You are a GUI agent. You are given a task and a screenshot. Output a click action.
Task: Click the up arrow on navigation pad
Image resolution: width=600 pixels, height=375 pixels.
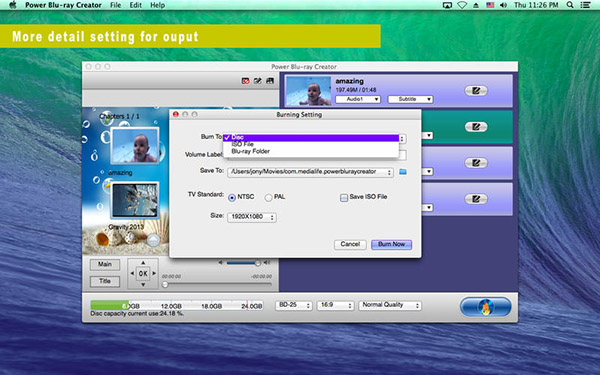coord(143,263)
